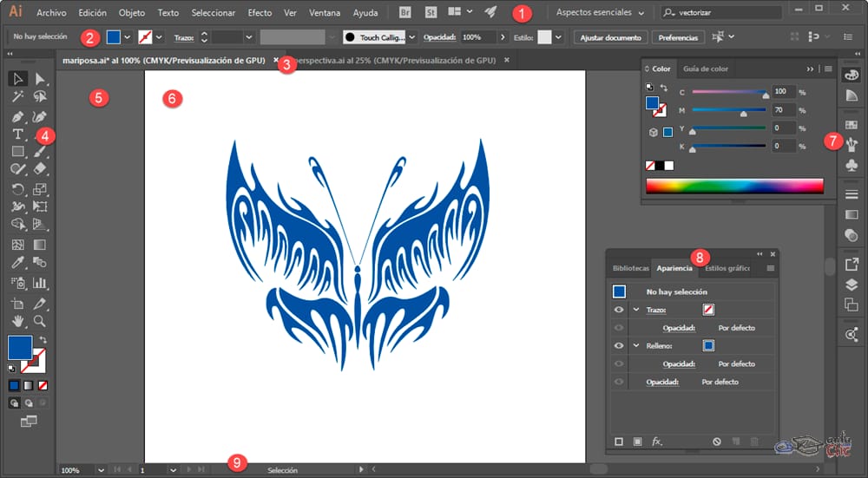Select the Eraser tool
The height and width of the screenshot is (478, 868).
point(39,169)
